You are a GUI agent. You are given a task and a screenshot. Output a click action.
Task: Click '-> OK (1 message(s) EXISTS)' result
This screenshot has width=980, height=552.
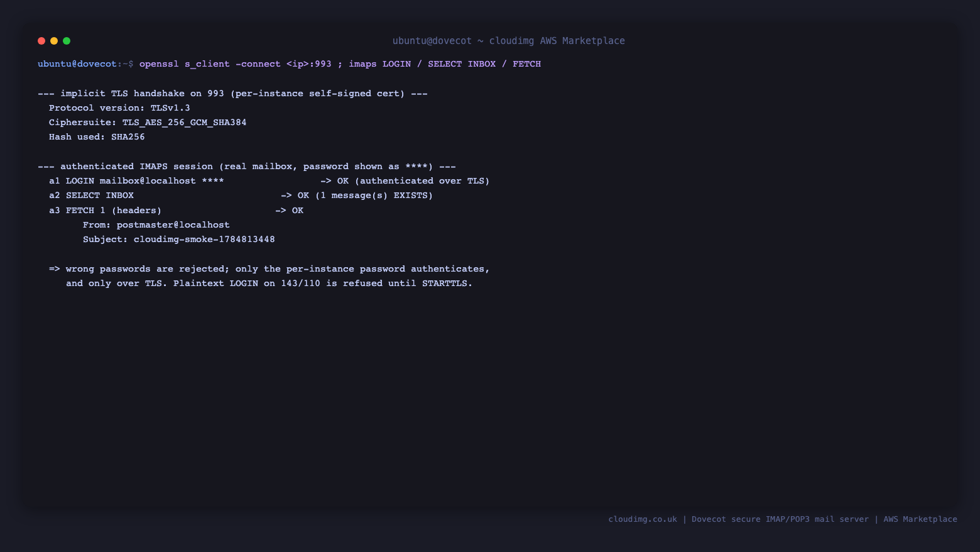(x=357, y=196)
